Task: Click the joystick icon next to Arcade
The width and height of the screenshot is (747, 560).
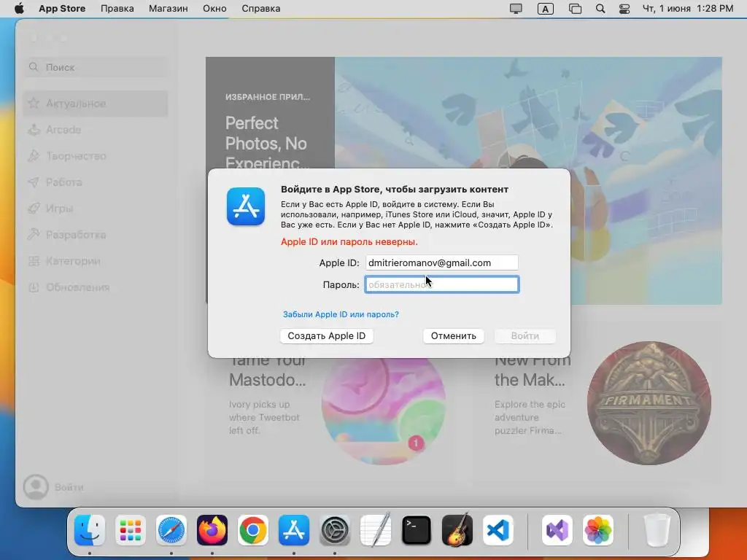Action: point(34,130)
